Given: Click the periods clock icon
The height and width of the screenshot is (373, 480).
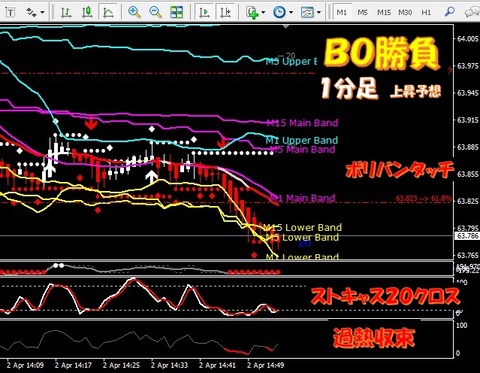Looking at the screenshot, I should tap(279, 13).
